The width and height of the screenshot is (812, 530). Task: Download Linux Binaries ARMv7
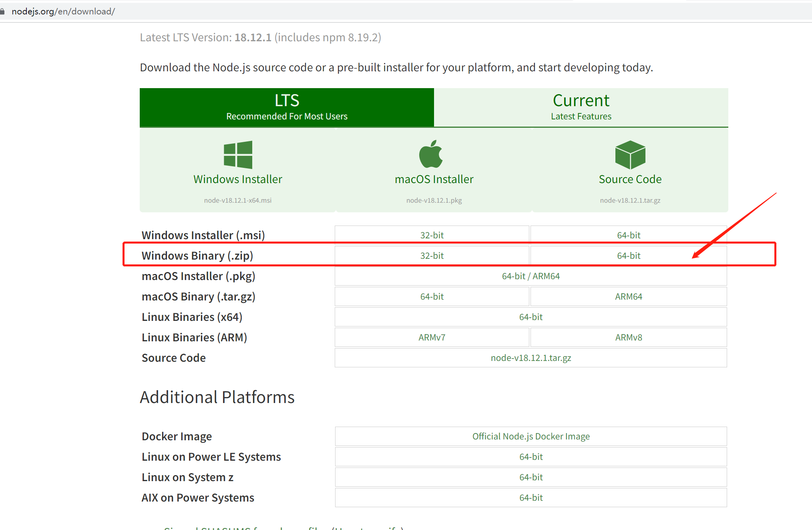[432, 337]
